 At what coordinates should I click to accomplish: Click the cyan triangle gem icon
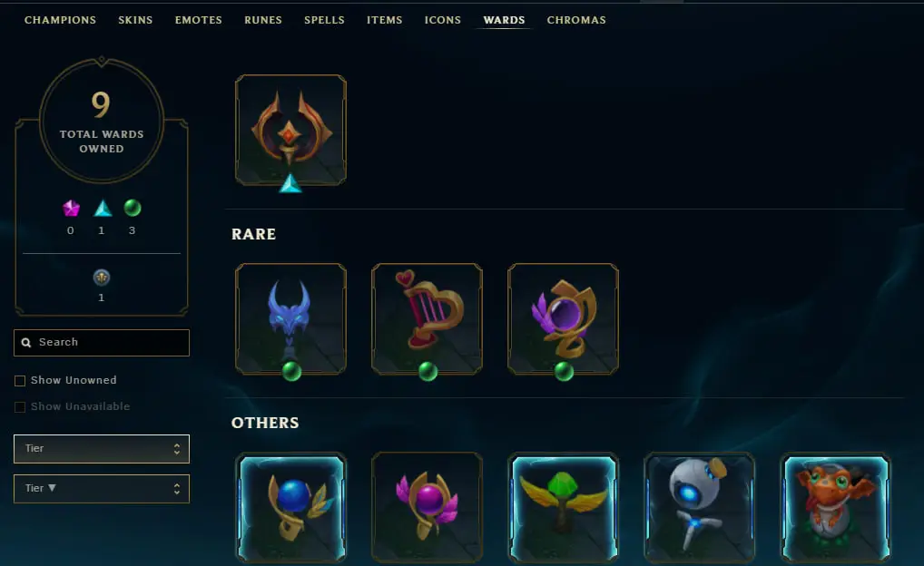[x=103, y=208]
